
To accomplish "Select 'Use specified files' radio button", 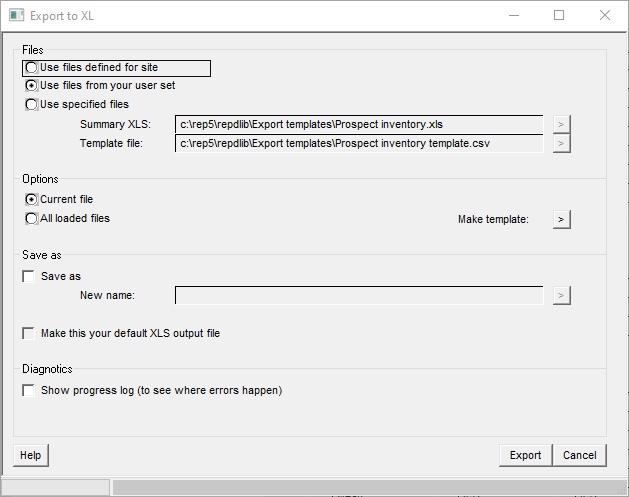I will (x=32, y=104).
